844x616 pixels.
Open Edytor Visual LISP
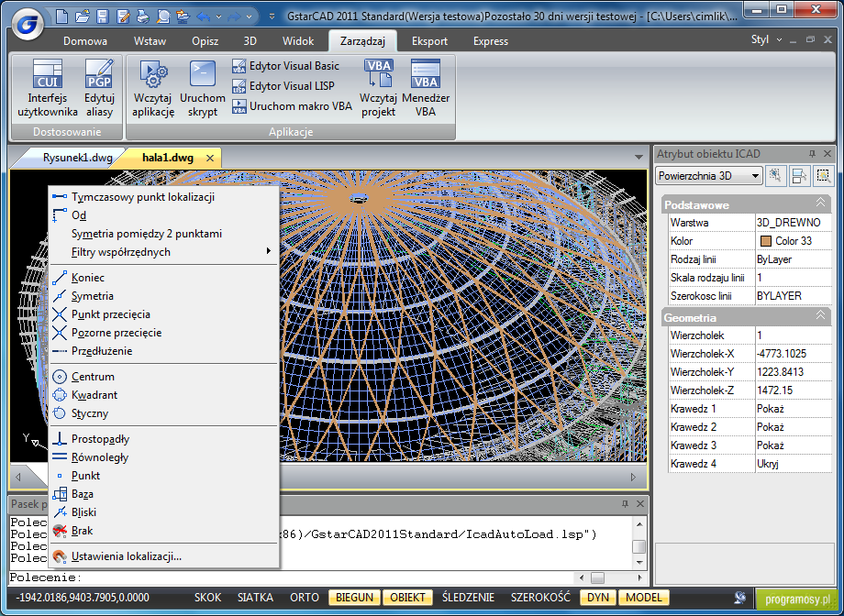pyautogui.click(x=283, y=86)
